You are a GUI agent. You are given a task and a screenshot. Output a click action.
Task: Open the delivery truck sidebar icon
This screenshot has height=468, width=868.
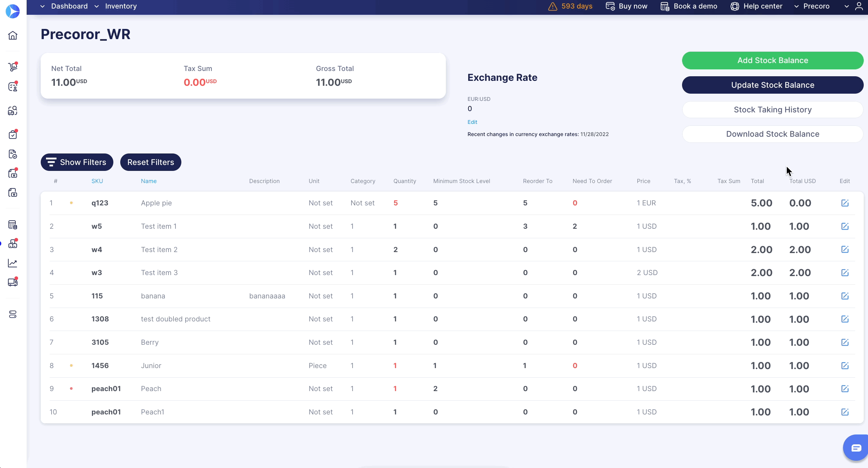pyautogui.click(x=13, y=282)
